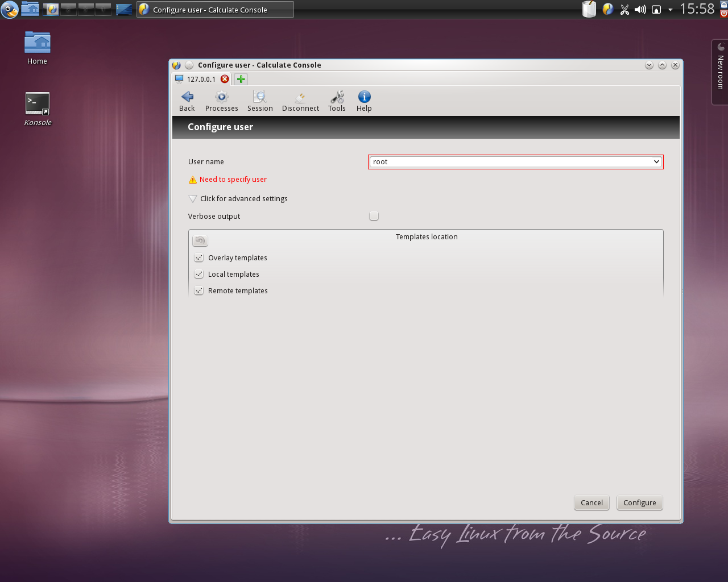Open the home folder panel icon
The image size is (728, 582).
click(x=30, y=9)
